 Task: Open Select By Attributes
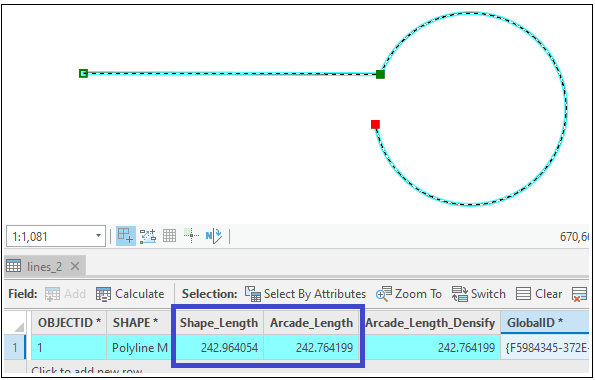305,294
